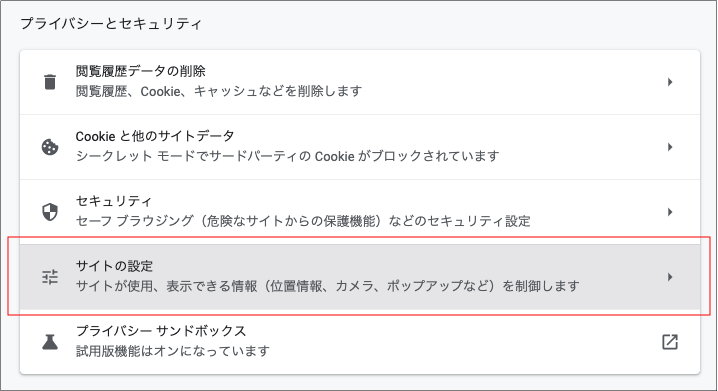Open the プライバシー サンドボックス title
The image size is (718, 391).
click(x=161, y=331)
